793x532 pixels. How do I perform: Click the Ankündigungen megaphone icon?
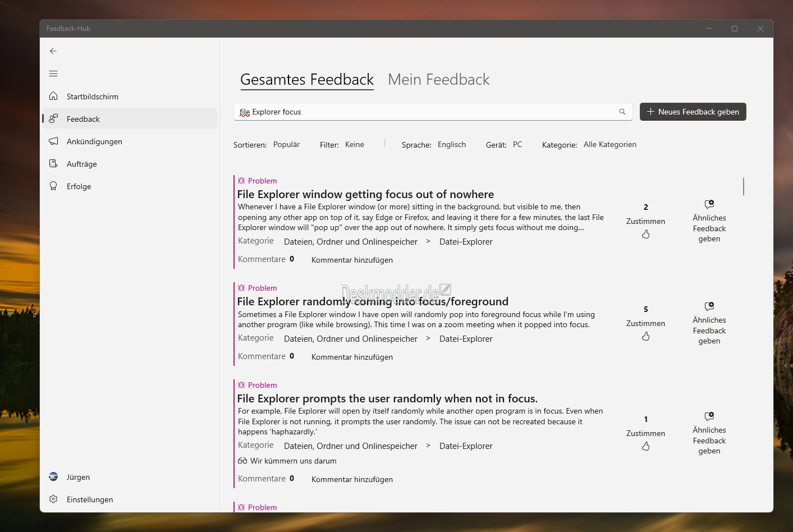click(53, 141)
